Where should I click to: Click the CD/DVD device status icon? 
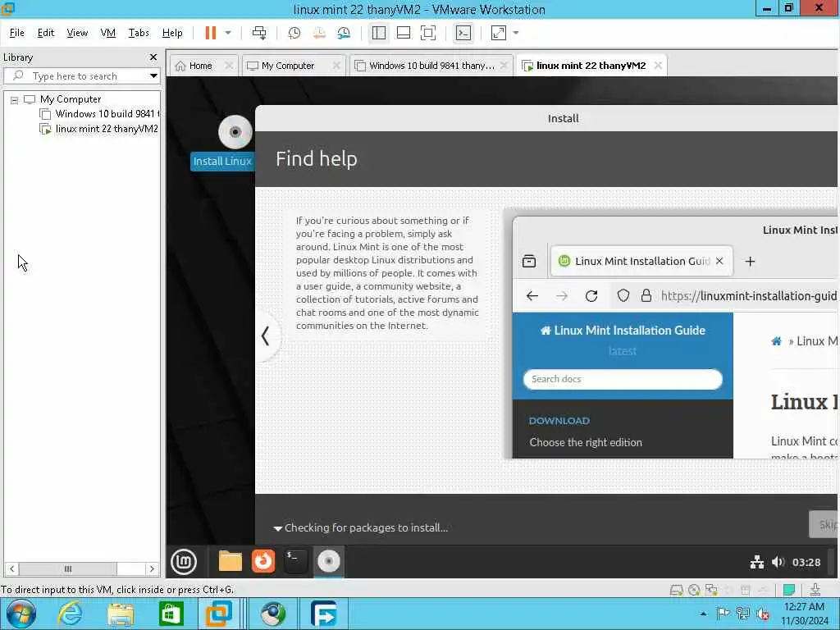click(694, 590)
